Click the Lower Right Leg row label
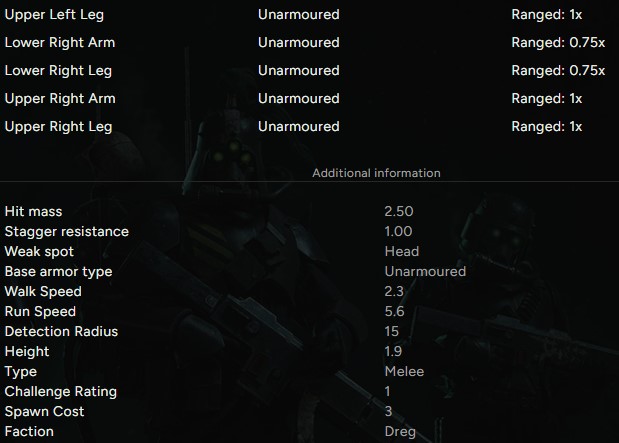The image size is (619, 443). [x=58, y=71]
